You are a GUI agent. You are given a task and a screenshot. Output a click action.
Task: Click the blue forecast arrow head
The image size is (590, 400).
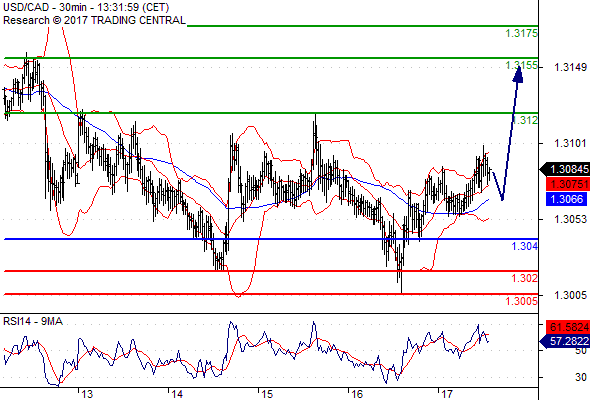(518, 74)
